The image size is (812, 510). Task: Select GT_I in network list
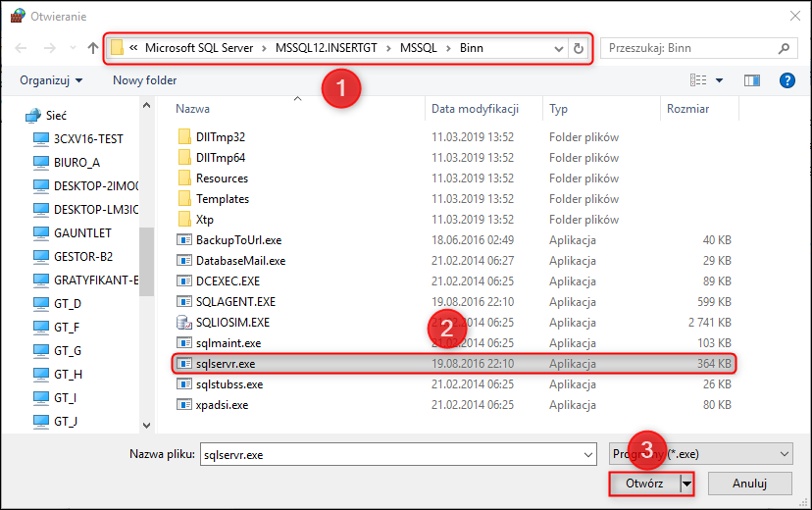click(x=65, y=397)
